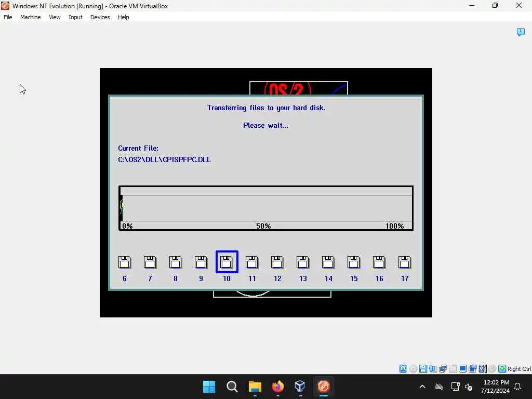Click the network adapters status icon
The image size is (532, 399).
tap(443, 368)
